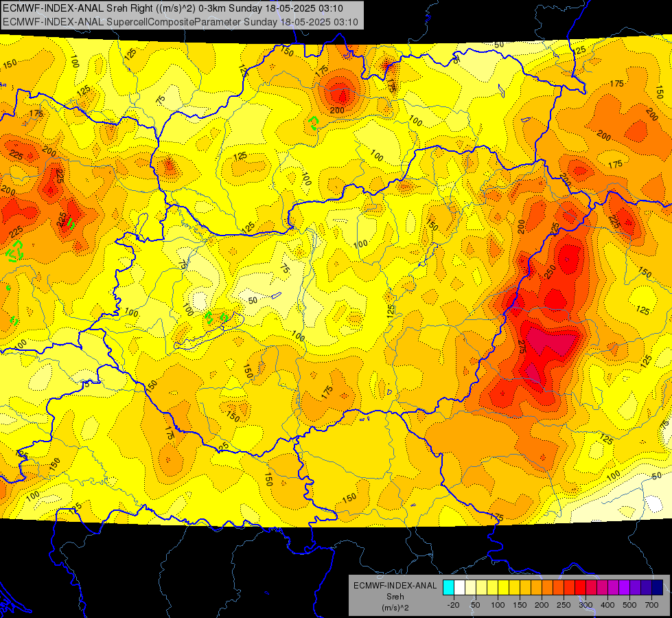Click the Sreh Right 0-3km title line

173,8
